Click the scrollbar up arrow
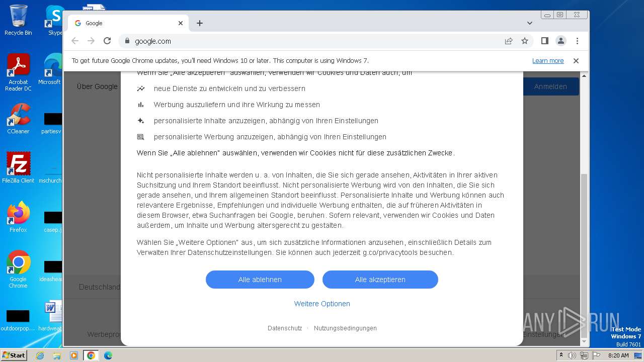644x362 pixels. pos(584,76)
